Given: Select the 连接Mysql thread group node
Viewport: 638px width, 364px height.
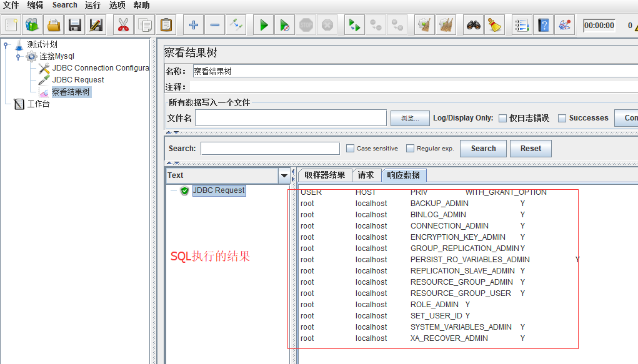Looking at the screenshot, I should click(x=57, y=57).
